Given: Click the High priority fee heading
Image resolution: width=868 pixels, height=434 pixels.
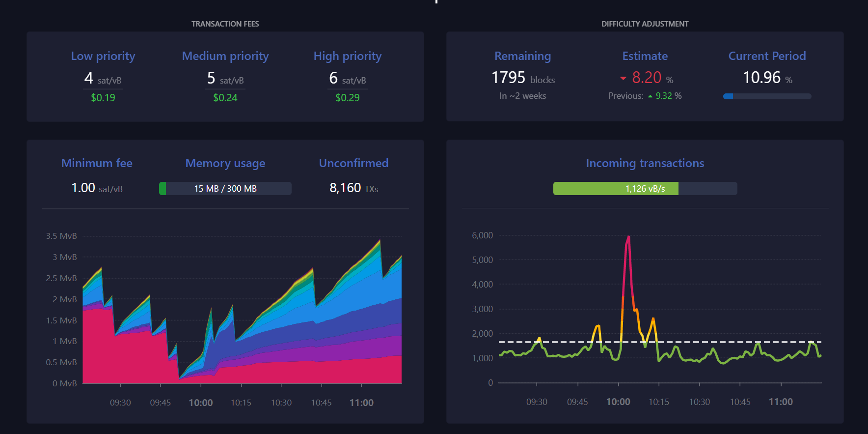Looking at the screenshot, I should pyautogui.click(x=348, y=56).
